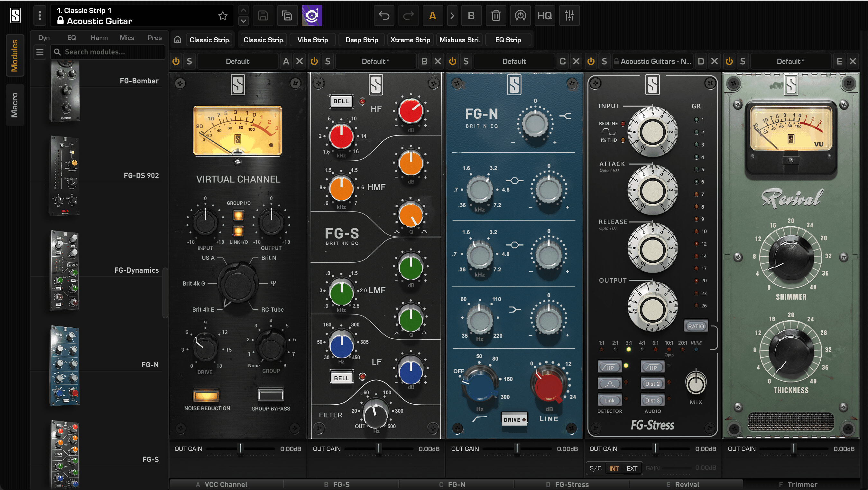
Task: Click the Link button on FG-Stress
Action: [610, 400]
